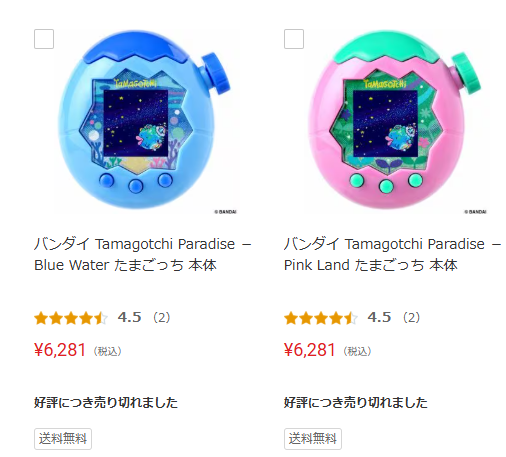
Task: Open the pink Tamagotchi product image
Action: (394, 120)
